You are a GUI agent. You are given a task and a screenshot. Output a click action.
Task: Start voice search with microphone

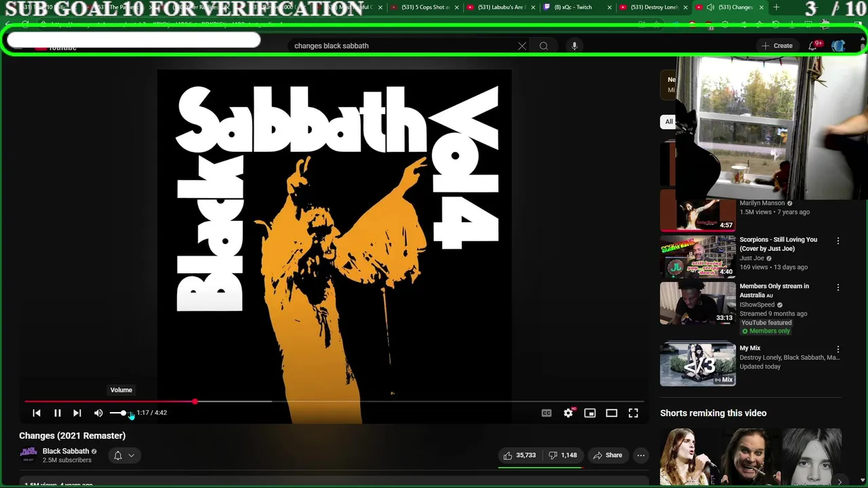[574, 46]
